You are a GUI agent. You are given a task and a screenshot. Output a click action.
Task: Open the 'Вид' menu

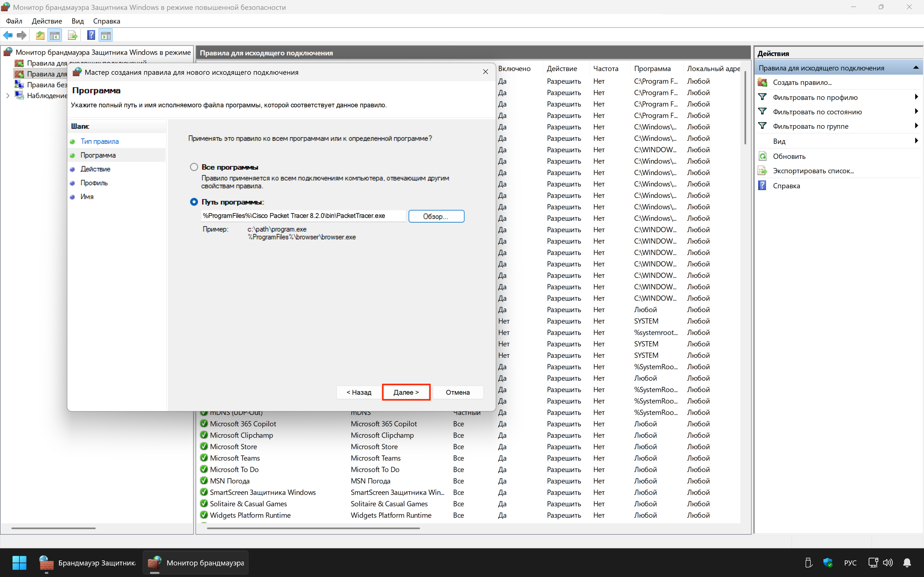coord(77,21)
